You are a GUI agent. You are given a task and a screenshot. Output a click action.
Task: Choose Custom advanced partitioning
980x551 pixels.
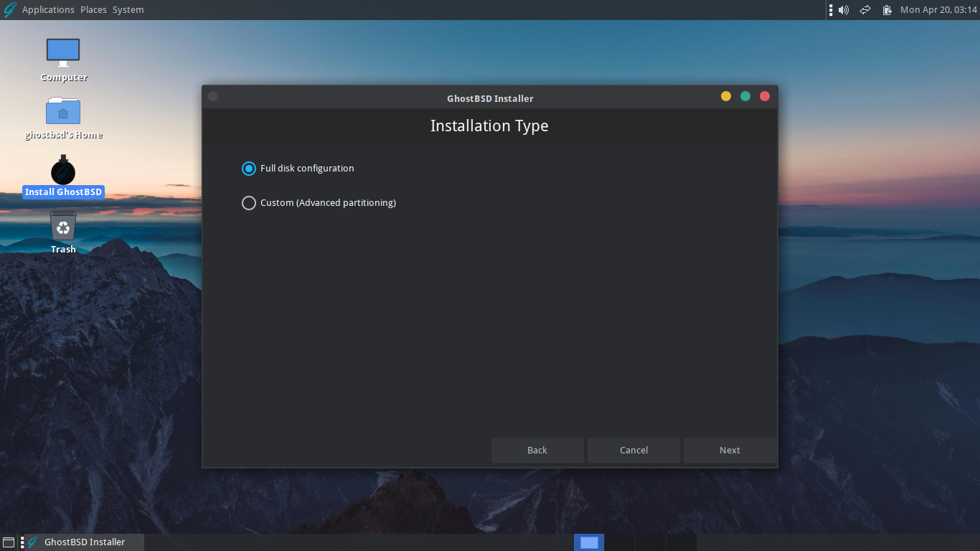(248, 203)
